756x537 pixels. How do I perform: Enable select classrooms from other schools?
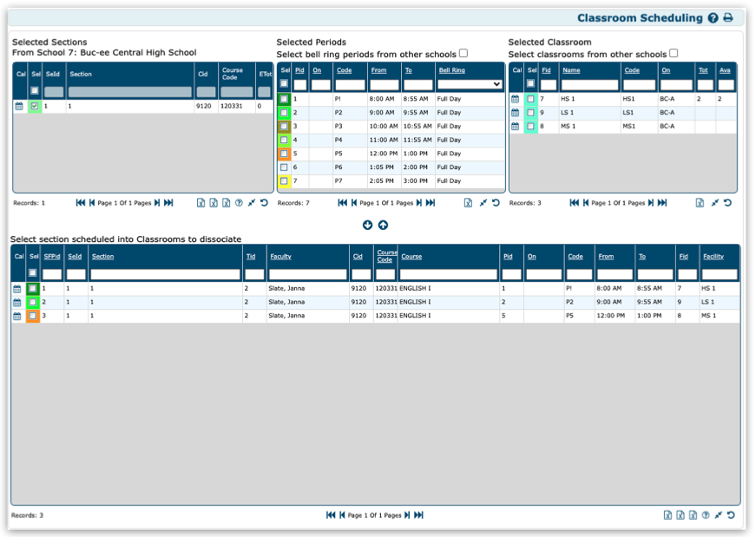(674, 54)
